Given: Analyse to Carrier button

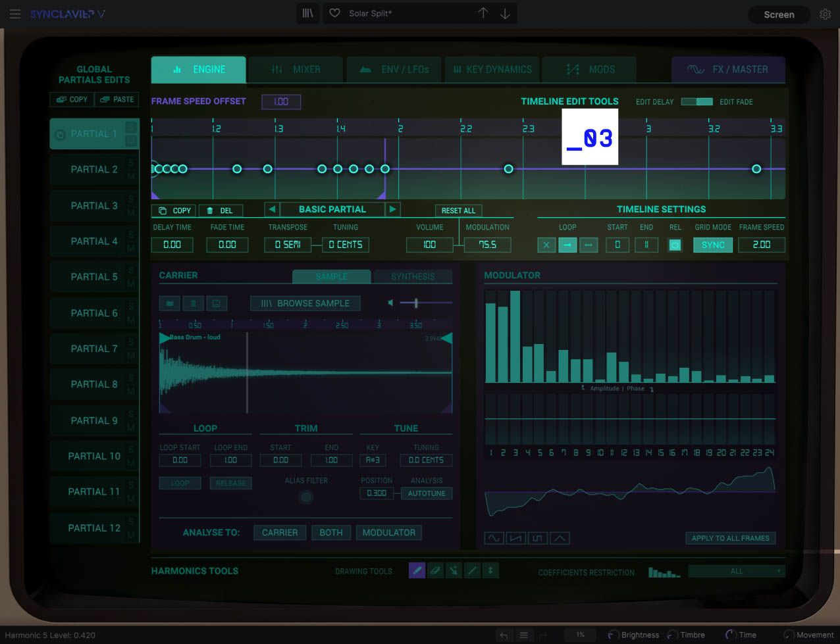Looking at the screenshot, I should coord(280,532).
